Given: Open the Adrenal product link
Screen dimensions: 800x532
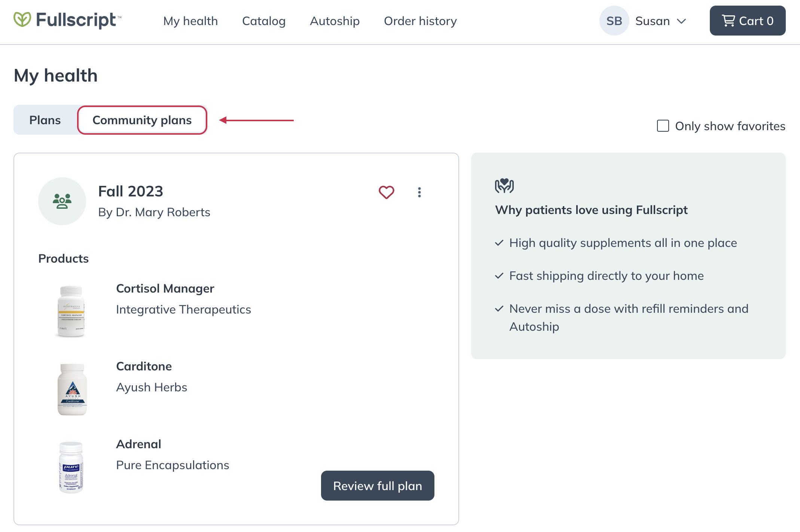Looking at the screenshot, I should (138, 444).
